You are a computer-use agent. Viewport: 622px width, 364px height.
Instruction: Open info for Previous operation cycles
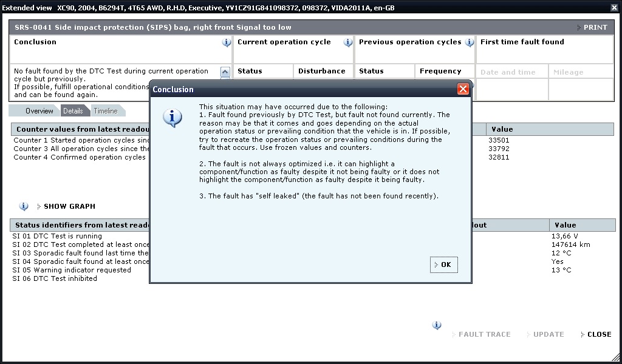point(469,42)
